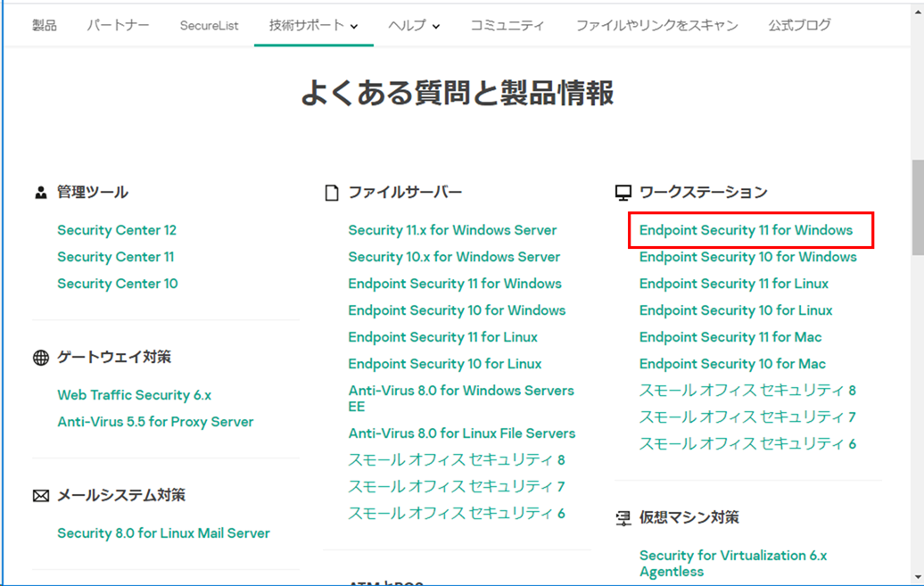Open Security for Virtualization 6.x Agentless link
Viewport: 924px width, 586px height.
(733, 563)
